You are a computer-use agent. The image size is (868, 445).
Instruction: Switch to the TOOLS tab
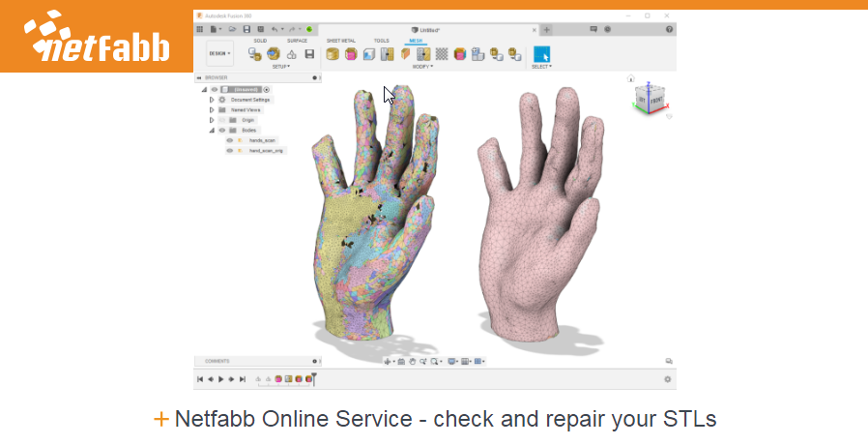382,41
